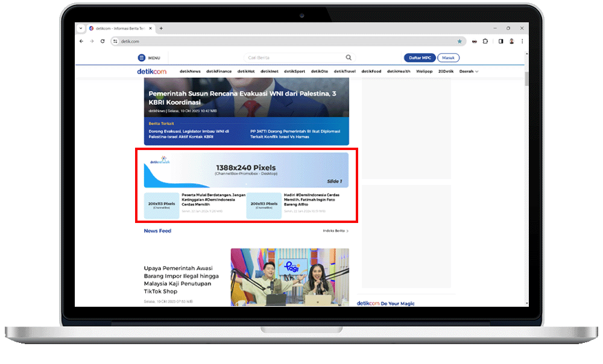
Task: Select detikSport in navigation bar
Action: [294, 71]
